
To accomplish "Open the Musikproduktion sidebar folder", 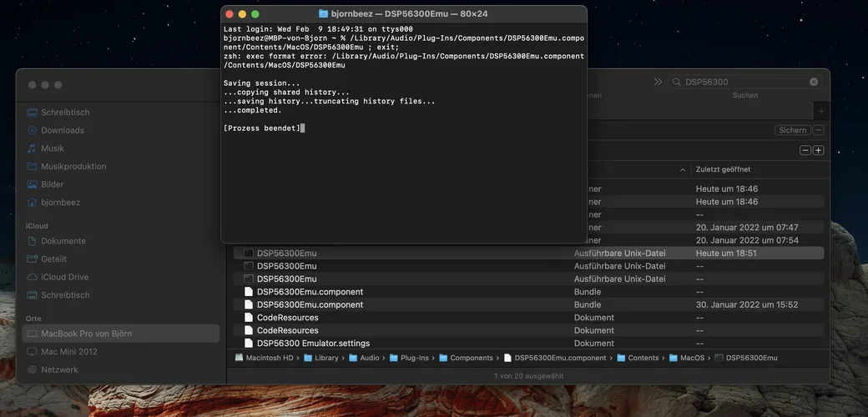I will click(73, 166).
